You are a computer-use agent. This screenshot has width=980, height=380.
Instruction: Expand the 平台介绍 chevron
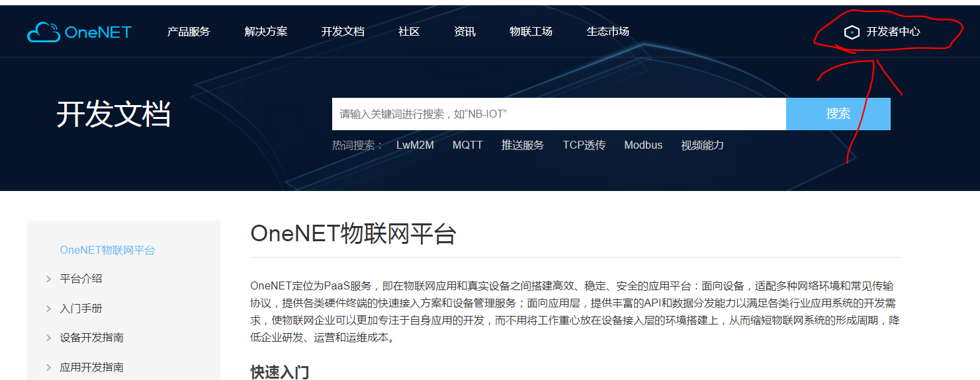(x=48, y=279)
